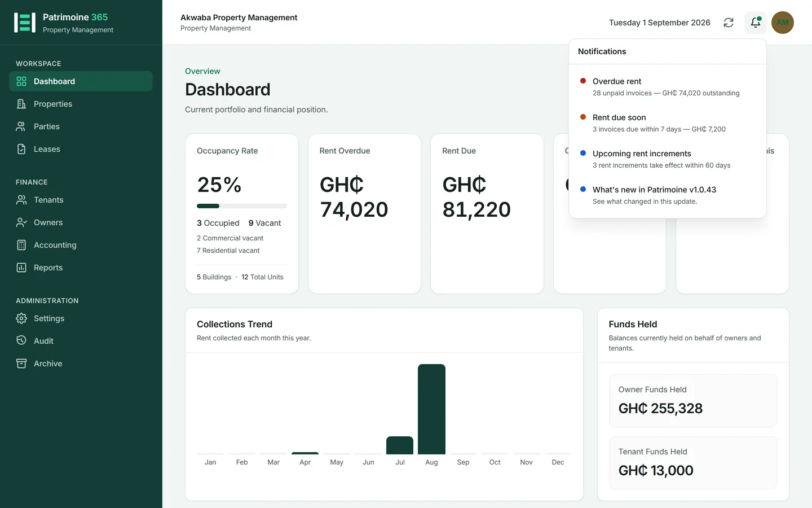Open the Audit page

[81, 341]
